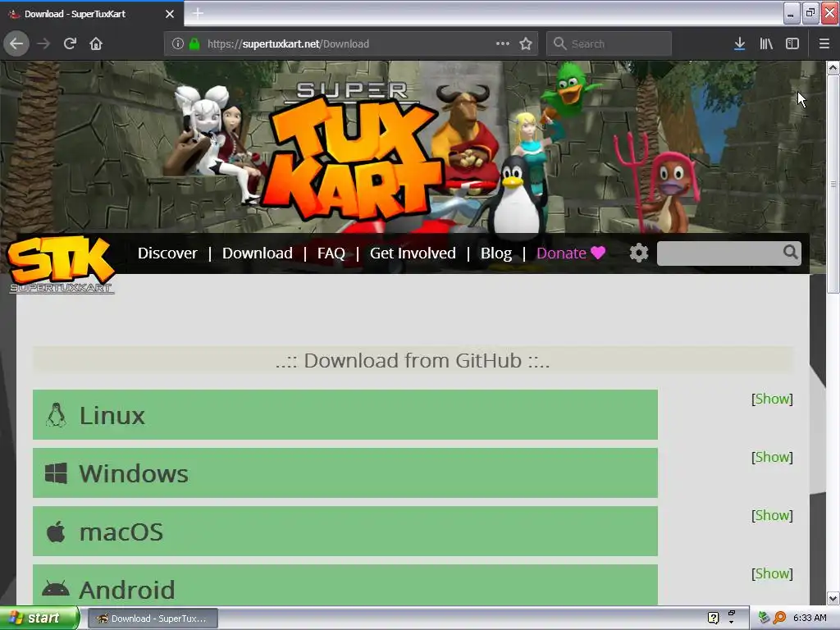Click the green Windows download bar
Screen dimensions: 840x630
(345, 473)
